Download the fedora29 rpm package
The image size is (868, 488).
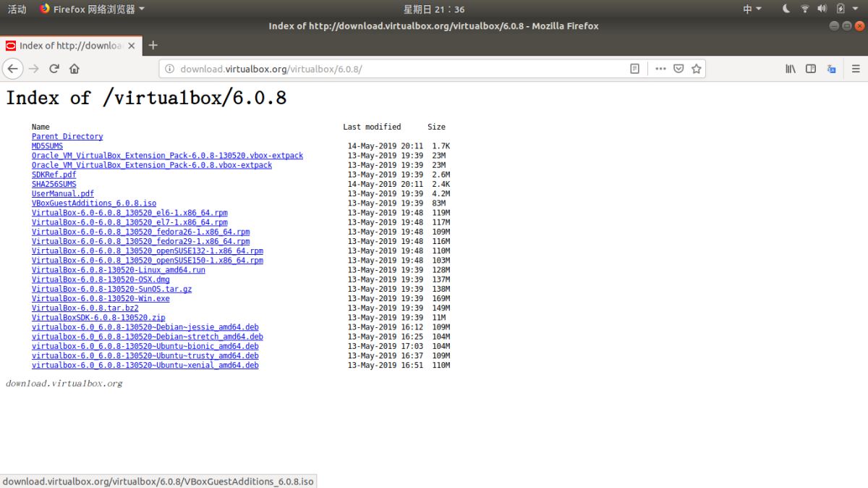(140, 241)
